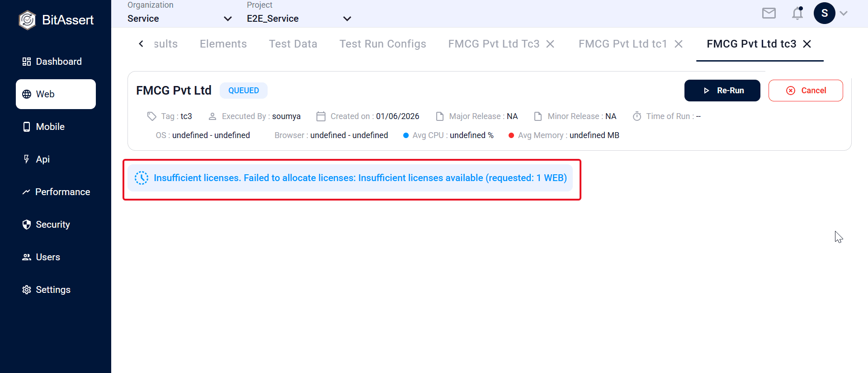Click the Cancel button
Screen dimensions: 868x373
806,91
